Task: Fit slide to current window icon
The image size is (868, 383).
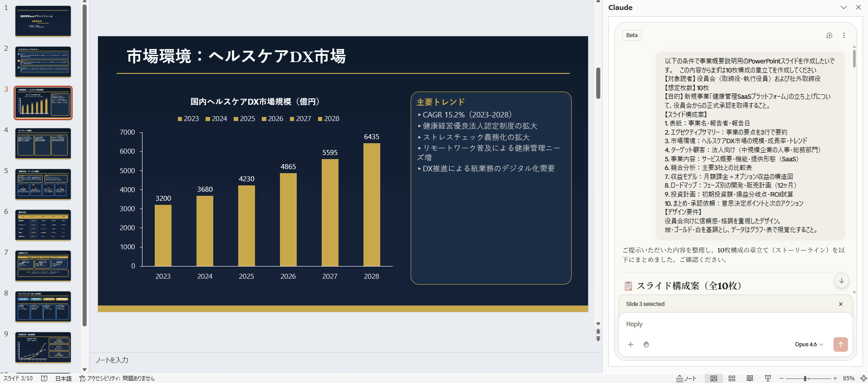Action: point(863,378)
